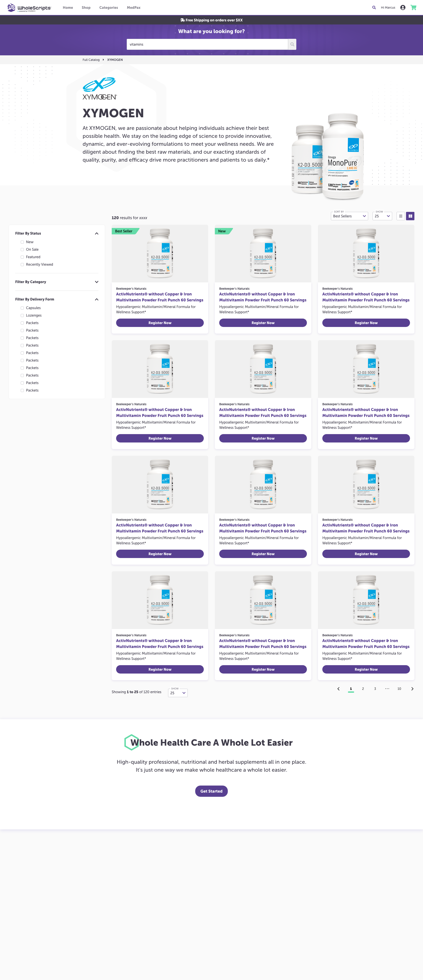Click the Get Started button

pyautogui.click(x=211, y=791)
